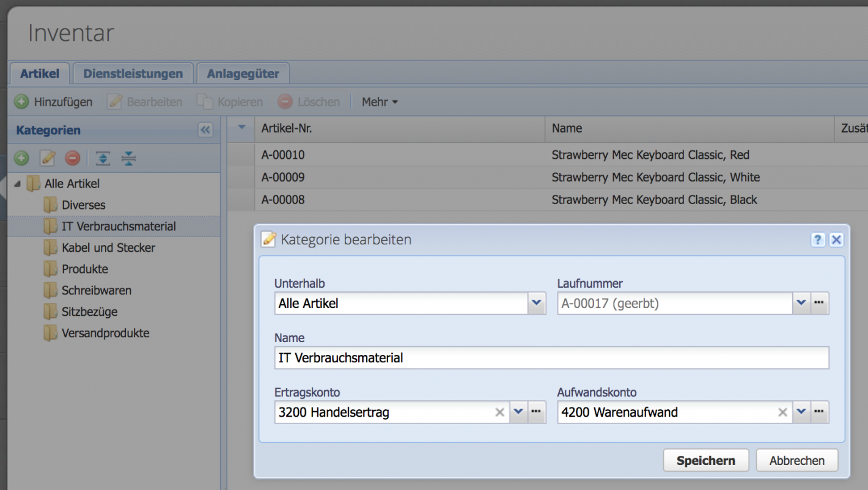The height and width of the screenshot is (490, 868).
Task: Open the Unterhalb dropdown
Action: [x=536, y=303]
